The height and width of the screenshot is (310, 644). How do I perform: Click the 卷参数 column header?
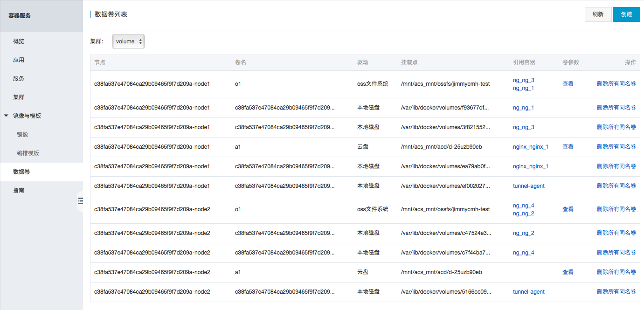tap(571, 62)
